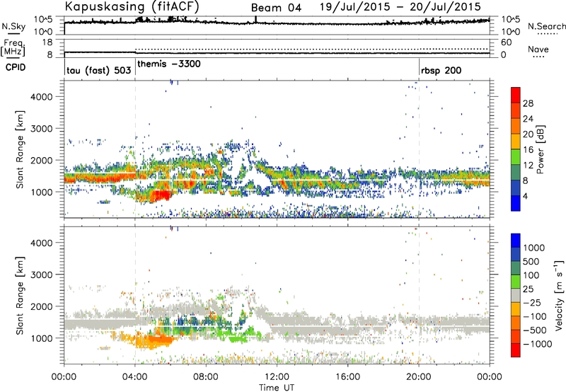Click the '20:00' time axis label

[419, 377]
